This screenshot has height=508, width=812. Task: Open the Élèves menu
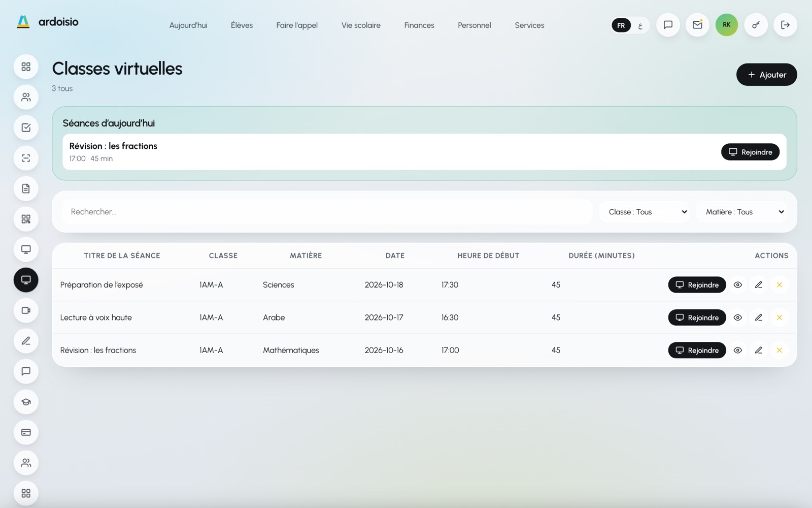242,25
